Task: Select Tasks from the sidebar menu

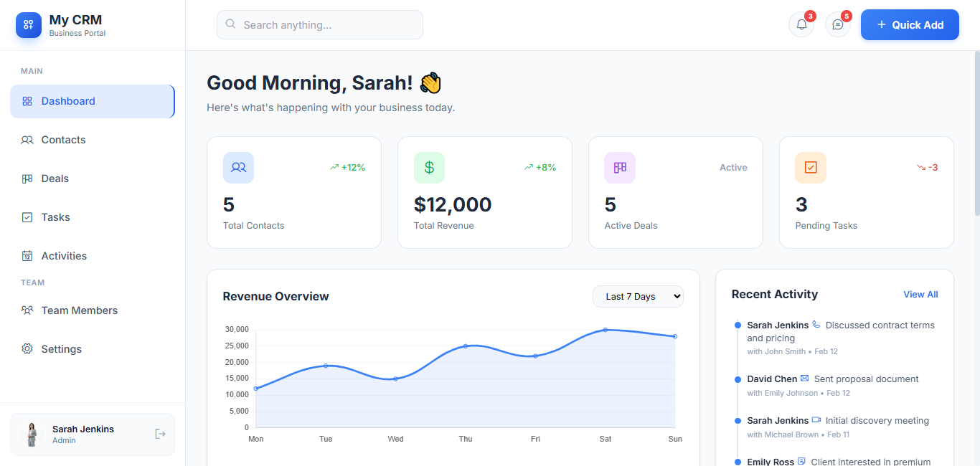Action: [55, 217]
